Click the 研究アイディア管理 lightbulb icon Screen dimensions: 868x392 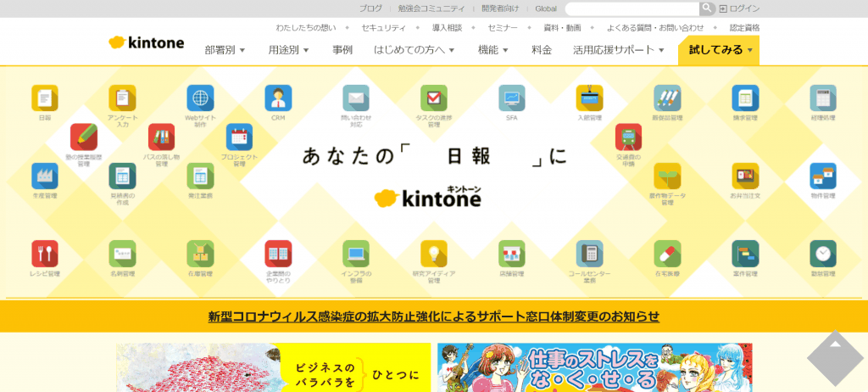[434, 254]
